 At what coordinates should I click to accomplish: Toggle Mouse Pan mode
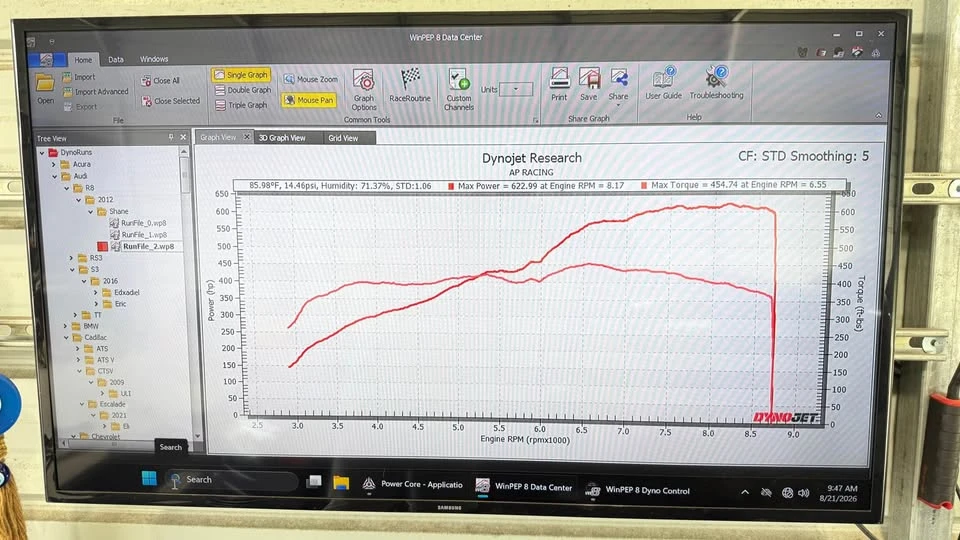pyautogui.click(x=309, y=100)
